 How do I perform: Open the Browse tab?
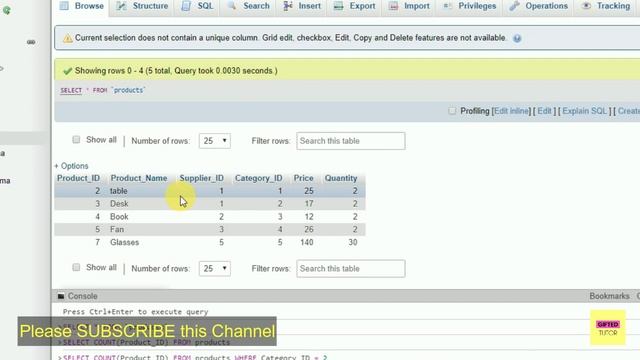pyautogui.click(x=82, y=6)
